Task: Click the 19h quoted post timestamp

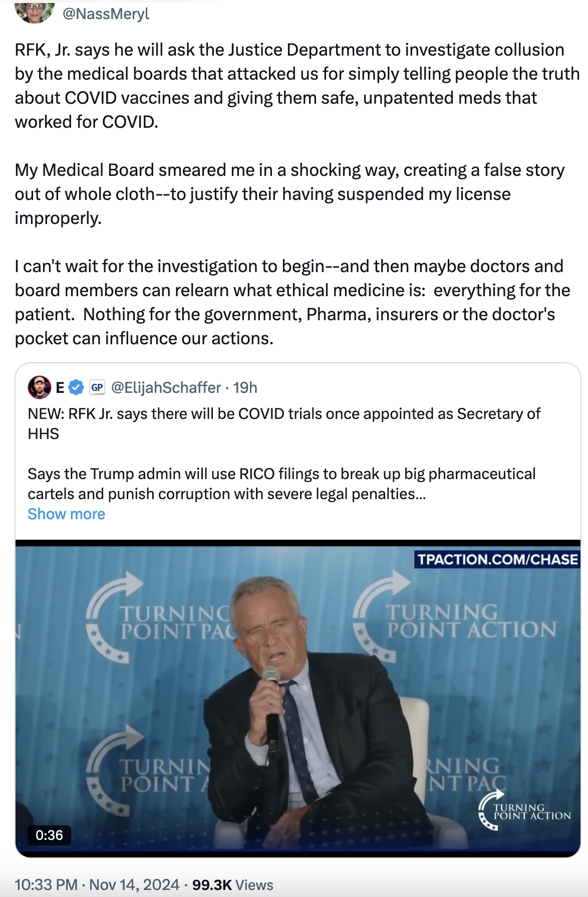Action: tap(245, 387)
